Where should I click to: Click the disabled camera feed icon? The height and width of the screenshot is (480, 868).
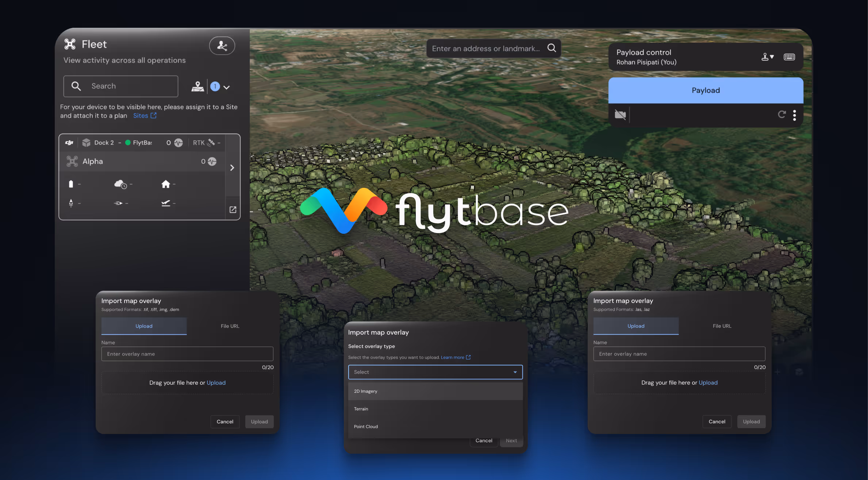click(x=620, y=115)
